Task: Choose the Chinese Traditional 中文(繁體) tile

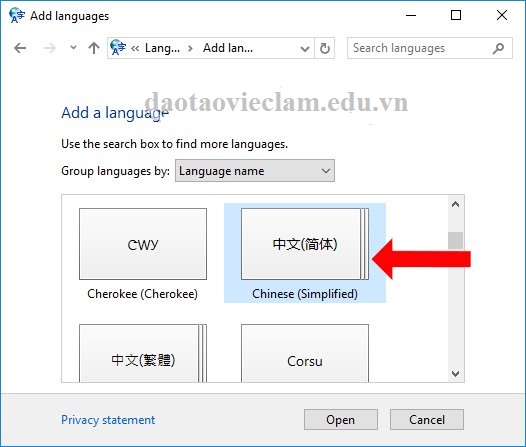Action: tap(143, 353)
